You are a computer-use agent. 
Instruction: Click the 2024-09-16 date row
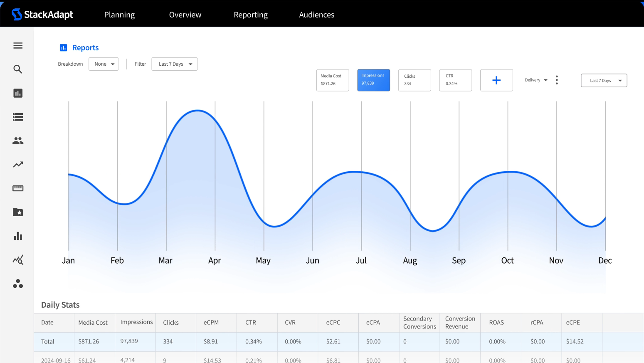pyautogui.click(x=56, y=360)
